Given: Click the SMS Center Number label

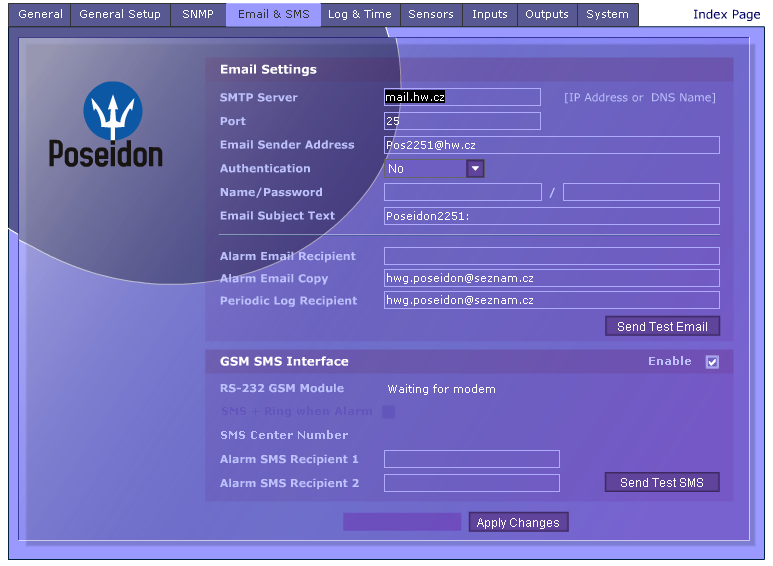Looking at the screenshot, I should point(284,435).
